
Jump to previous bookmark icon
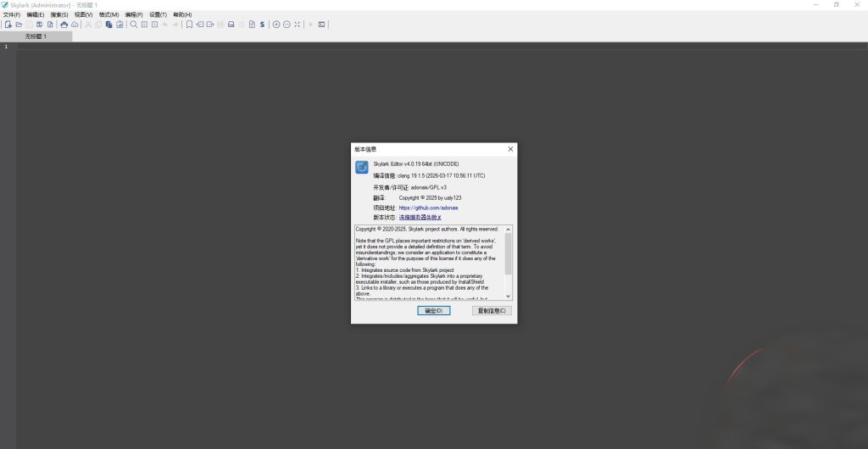coord(200,25)
